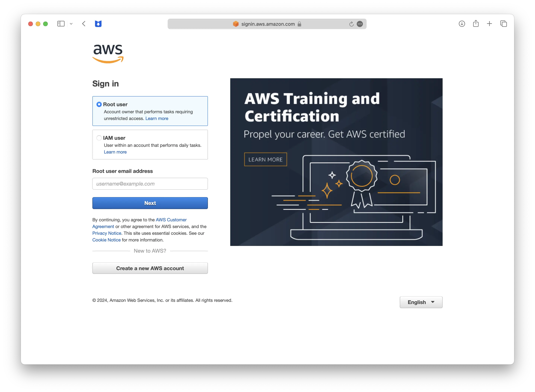Show downloads in Safari toolbar
The image size is (535, 392).
click(462, 24)
